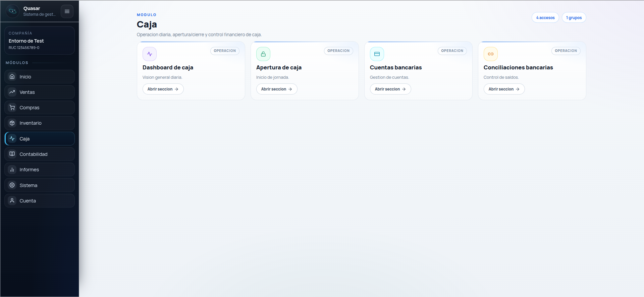Screen dimensions: 644x297
Task: Click the RUC 123456789-0 text
Action: click(24, 48)
